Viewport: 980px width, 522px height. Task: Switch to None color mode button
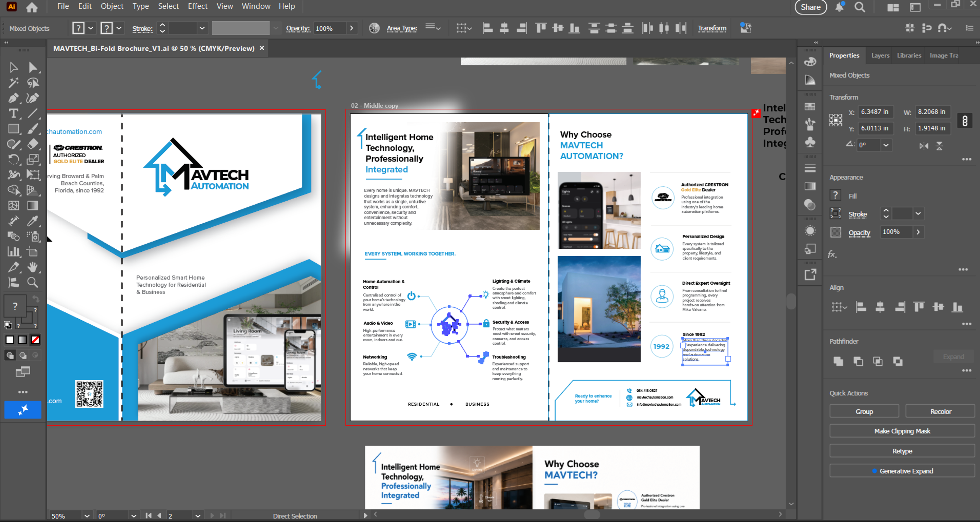click(35, 340)
